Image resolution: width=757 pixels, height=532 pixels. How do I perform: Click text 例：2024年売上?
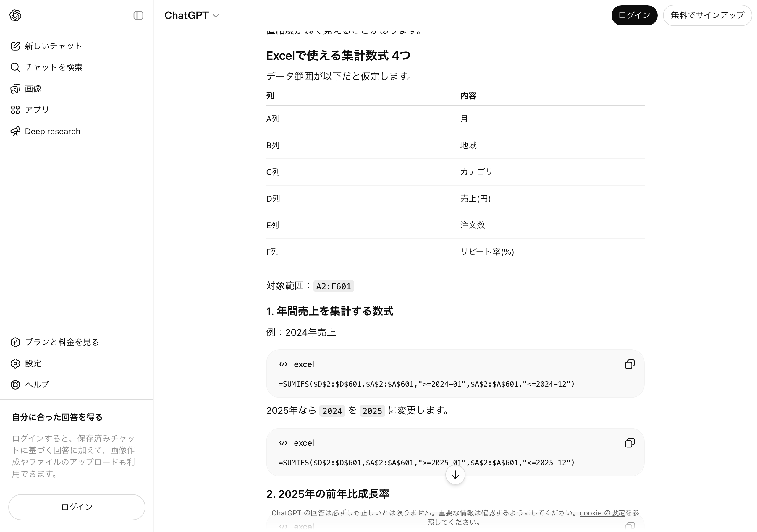tap(301, 332)
